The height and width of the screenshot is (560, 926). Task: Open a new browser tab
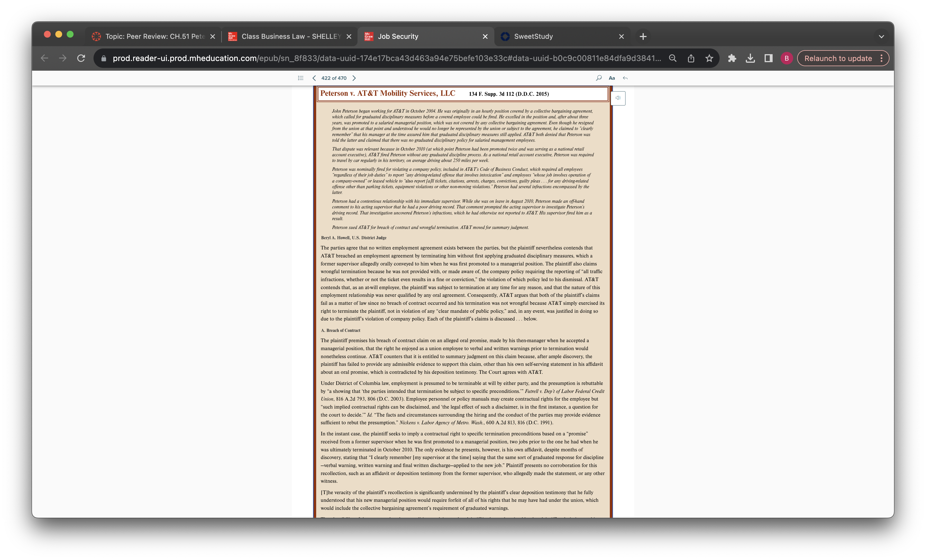(x=643, y=36)
